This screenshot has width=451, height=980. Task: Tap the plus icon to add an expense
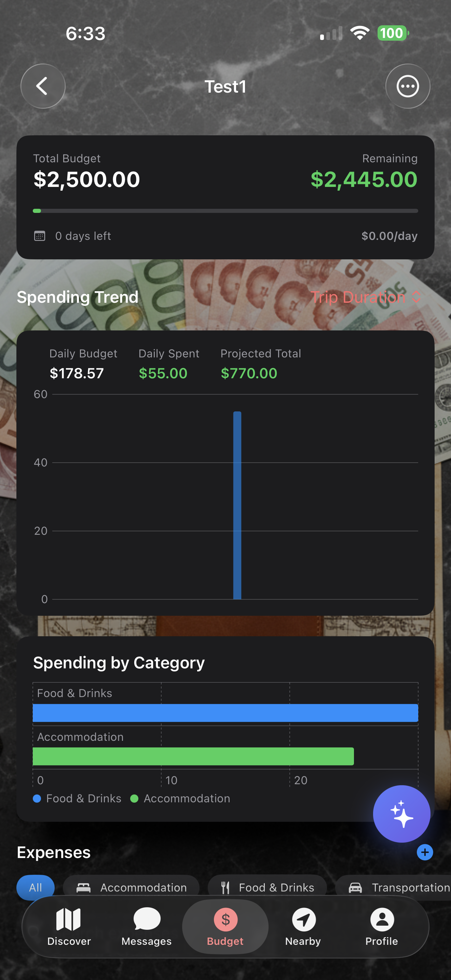[425, 852]
